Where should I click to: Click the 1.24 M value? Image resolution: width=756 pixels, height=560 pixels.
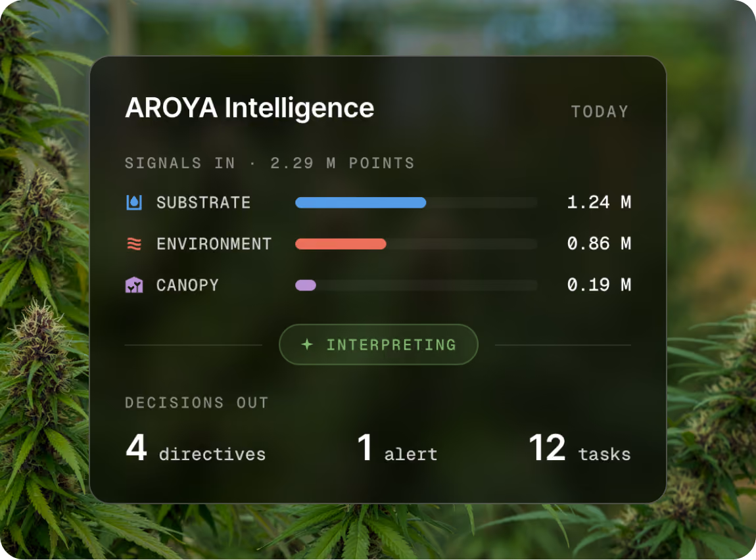pyautogui.click(x=599, y=202)
